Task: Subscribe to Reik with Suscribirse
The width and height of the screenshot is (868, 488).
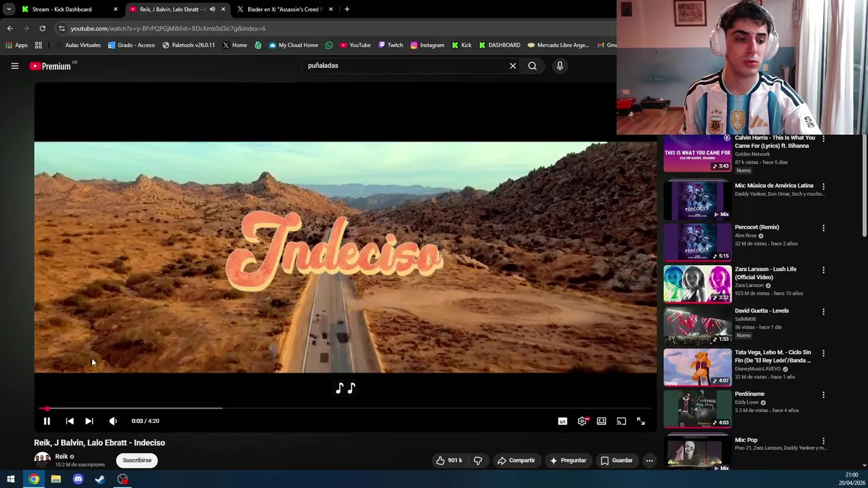Action: coord(137,460)
